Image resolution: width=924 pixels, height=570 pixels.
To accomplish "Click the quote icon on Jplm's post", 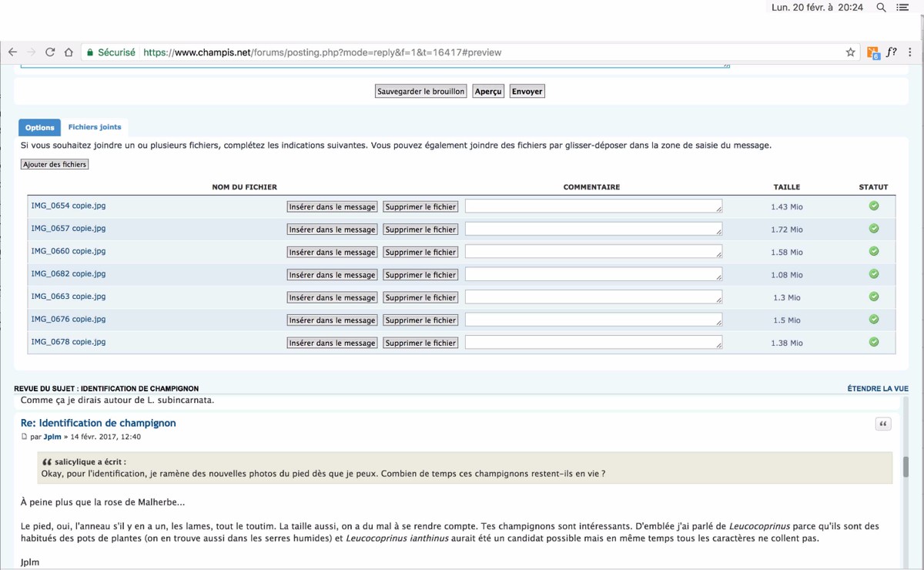I will 883,424.
